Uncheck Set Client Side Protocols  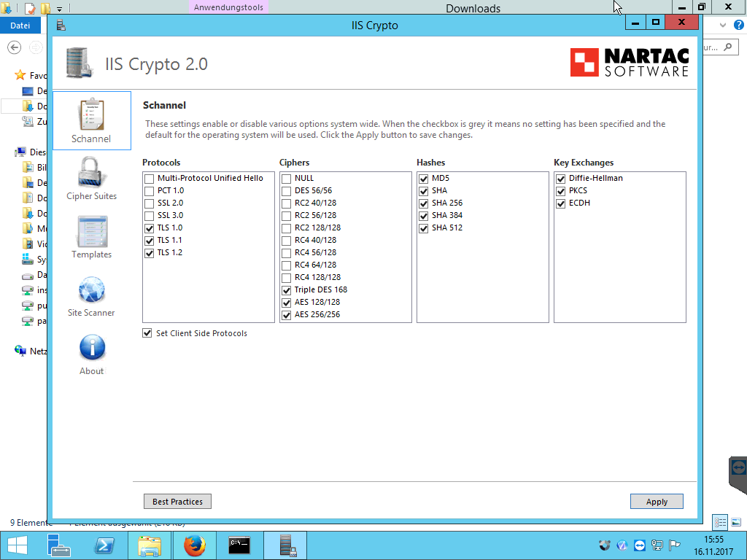point(149,334)
